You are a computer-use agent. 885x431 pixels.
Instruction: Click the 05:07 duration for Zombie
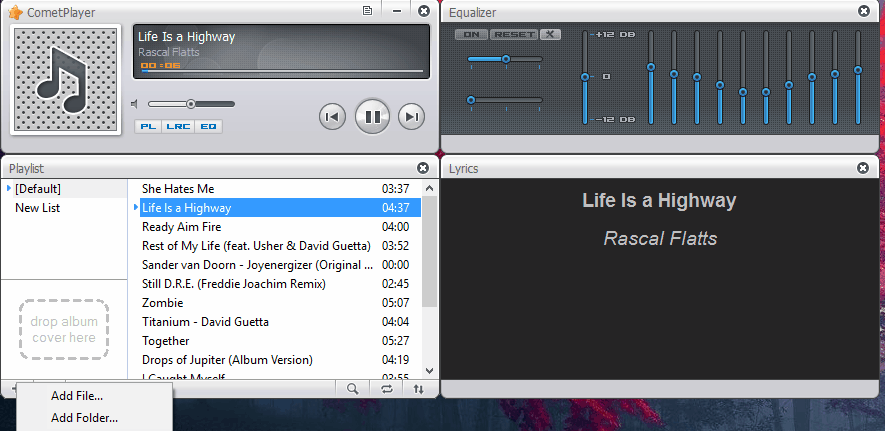tap(396, 303)
